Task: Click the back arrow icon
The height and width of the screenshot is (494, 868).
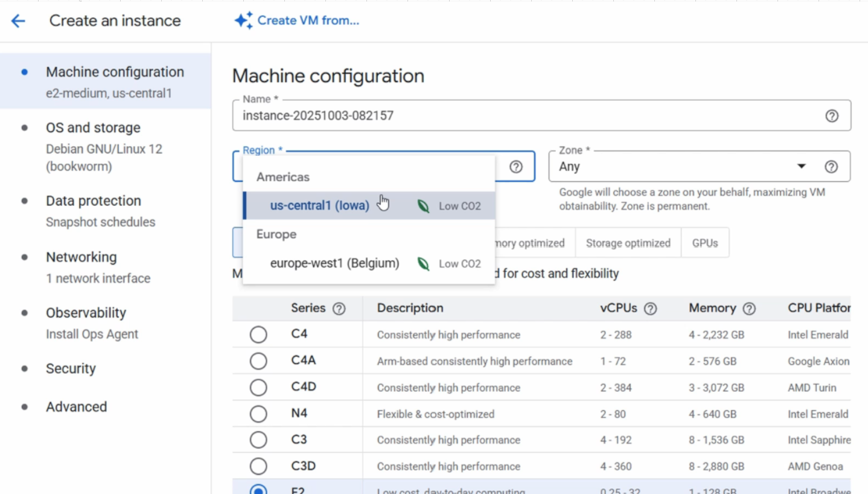Action: (x=18, y=21)
